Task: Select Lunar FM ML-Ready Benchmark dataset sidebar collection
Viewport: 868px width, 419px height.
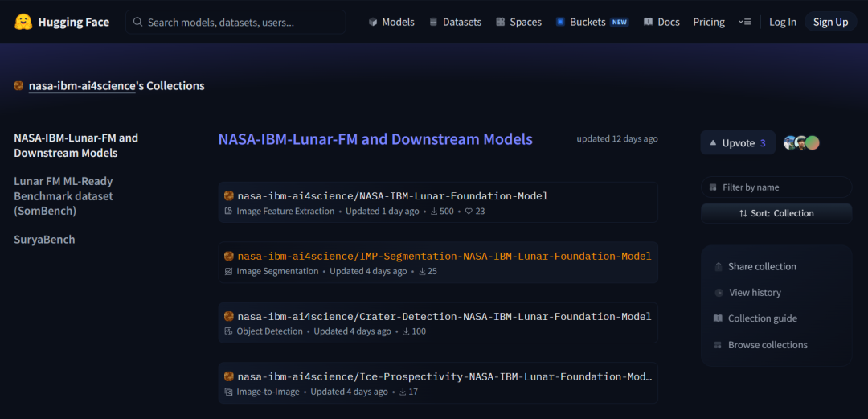Action: [x=63, y=196]
